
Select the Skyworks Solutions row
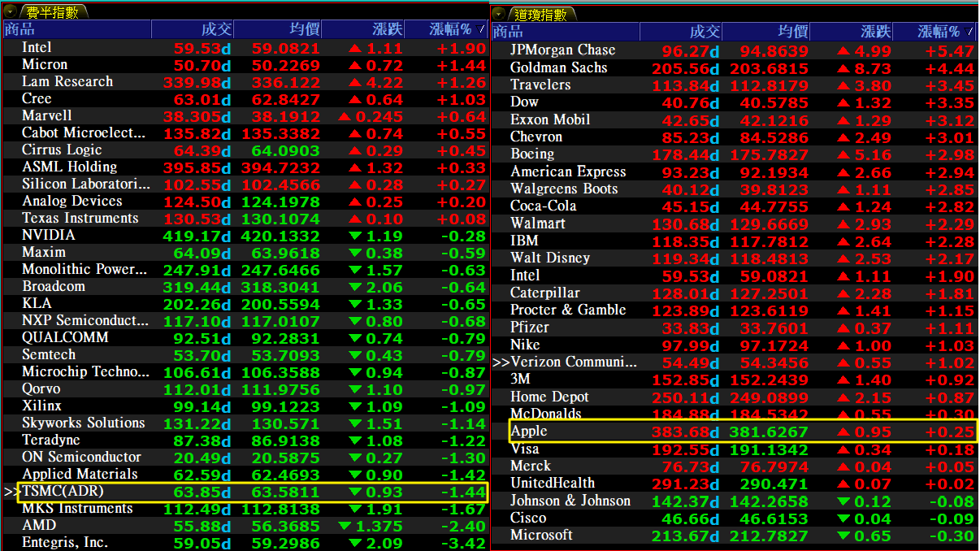245,423
